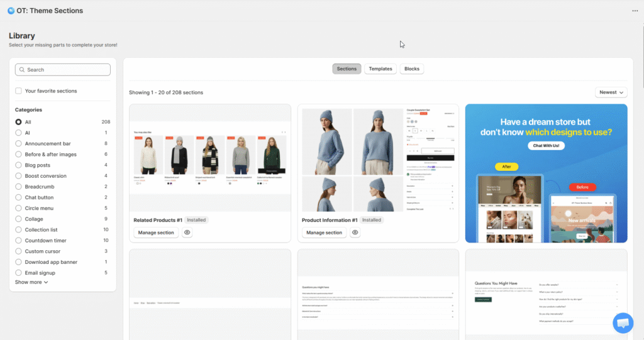Check Your favorite sections
Image resolution: width=644 pixels, height=340 pixels.
18,90
